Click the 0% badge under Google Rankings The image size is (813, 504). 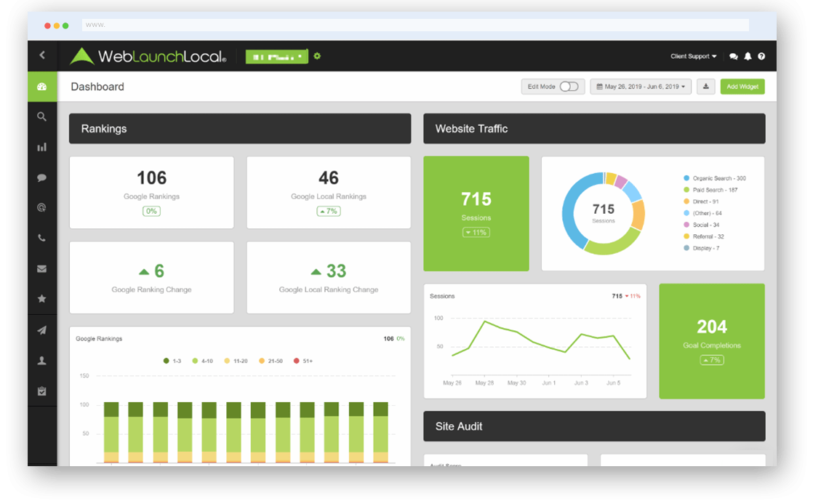pos(151,211)
